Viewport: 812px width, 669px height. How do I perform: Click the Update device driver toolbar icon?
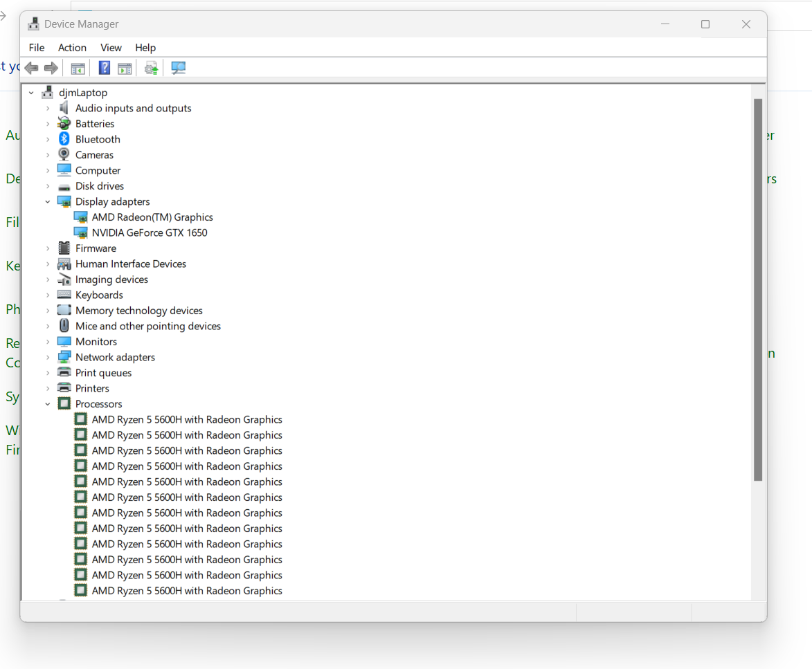click(151, 68)
